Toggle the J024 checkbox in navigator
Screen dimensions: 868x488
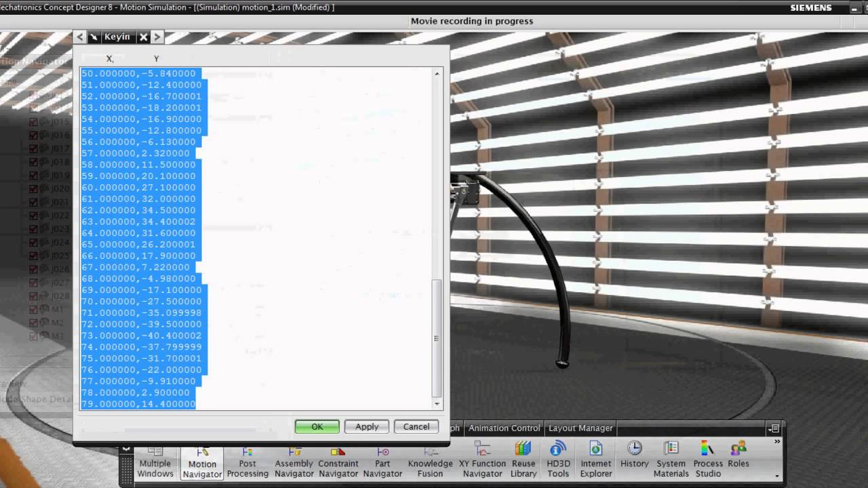click(34, 243)
